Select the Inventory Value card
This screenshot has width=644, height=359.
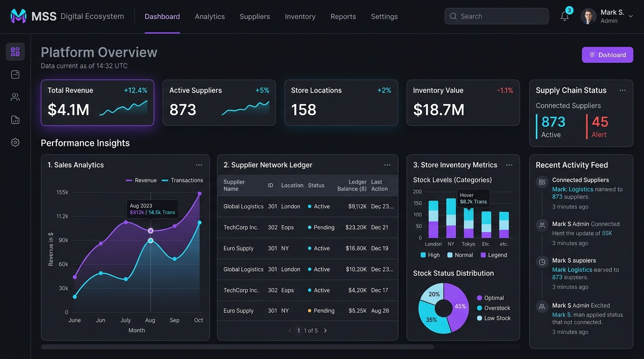tap(463, 103)
